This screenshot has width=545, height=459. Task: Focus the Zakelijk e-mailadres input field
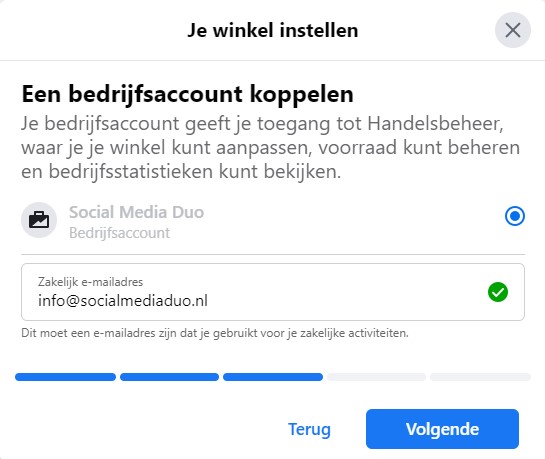click(x=273, y=292)
